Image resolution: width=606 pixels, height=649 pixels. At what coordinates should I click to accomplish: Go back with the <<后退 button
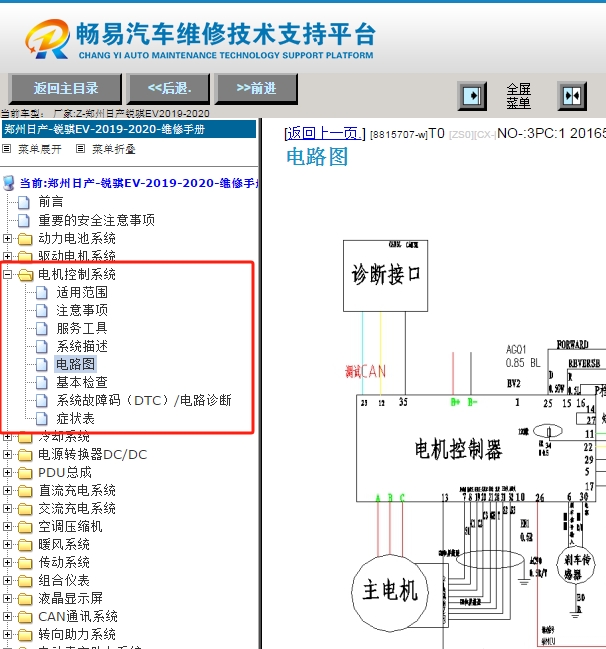point(168,89)
